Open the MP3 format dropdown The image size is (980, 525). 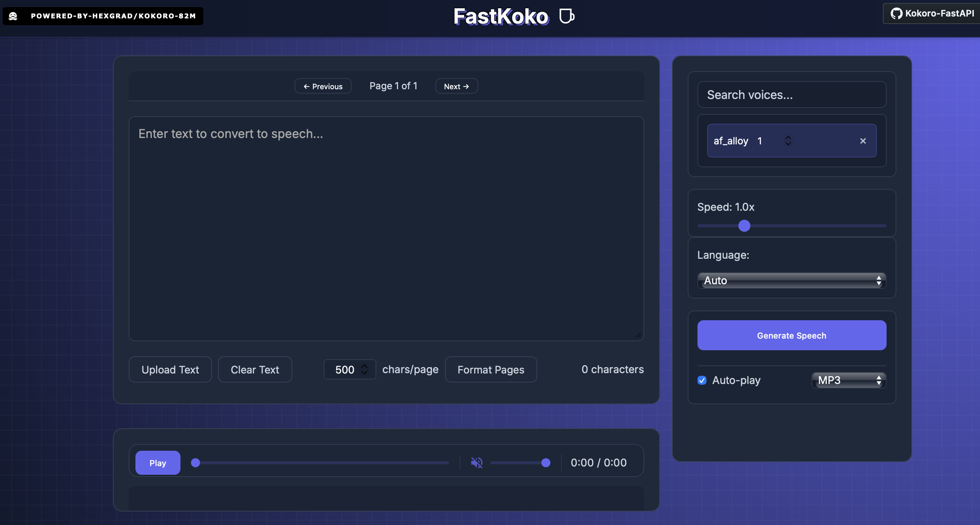[848, 380]
